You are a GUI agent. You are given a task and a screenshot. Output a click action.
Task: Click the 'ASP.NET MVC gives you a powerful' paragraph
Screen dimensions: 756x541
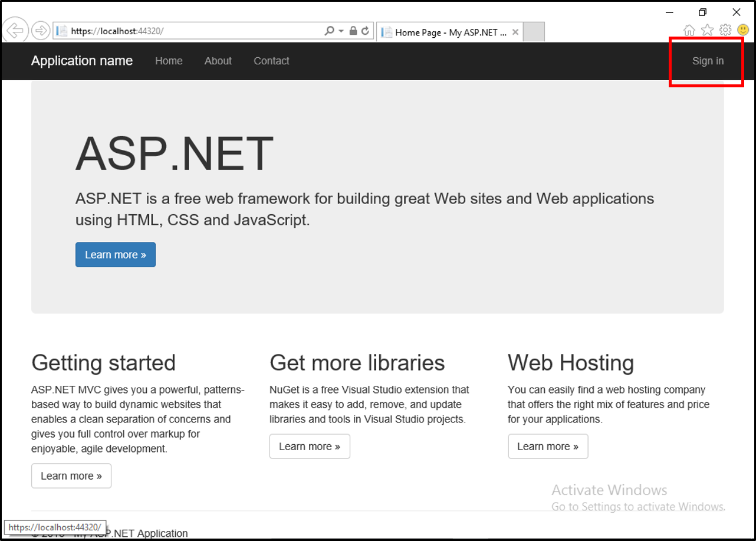pos(138,419)
